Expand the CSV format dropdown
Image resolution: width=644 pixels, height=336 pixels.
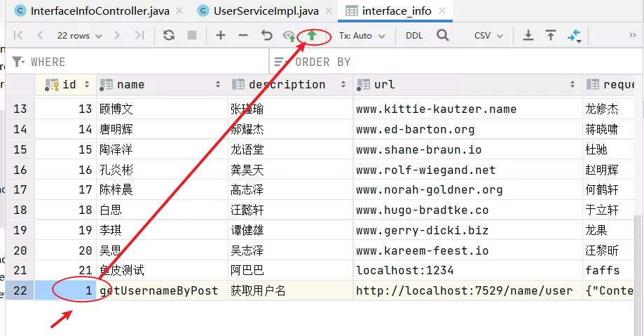488,36
